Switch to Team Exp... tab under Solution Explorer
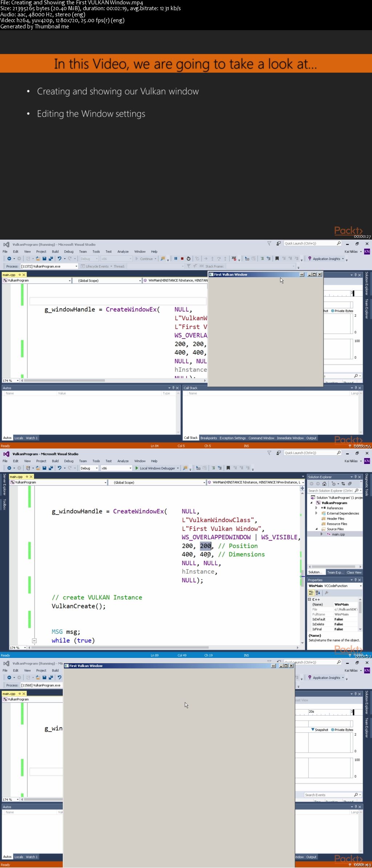This screenshot has width=372, height=868. click(x=335, y=572)
